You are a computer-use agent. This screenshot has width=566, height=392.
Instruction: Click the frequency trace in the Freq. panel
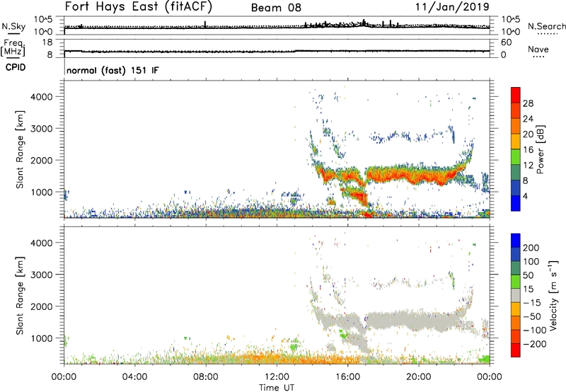(x=277, y=51)
